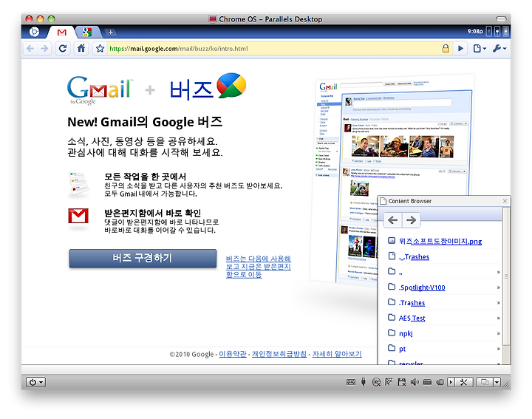The width and height of the screenshot is (532, 419).
Task: Click the red Gmail envelope icon
Action: coord(78,216)
